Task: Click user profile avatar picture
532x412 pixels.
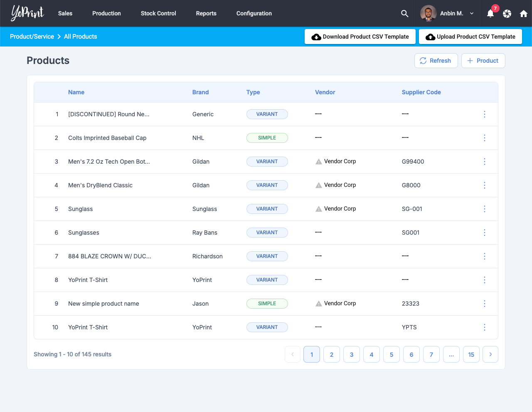Action: pos(428,13)
